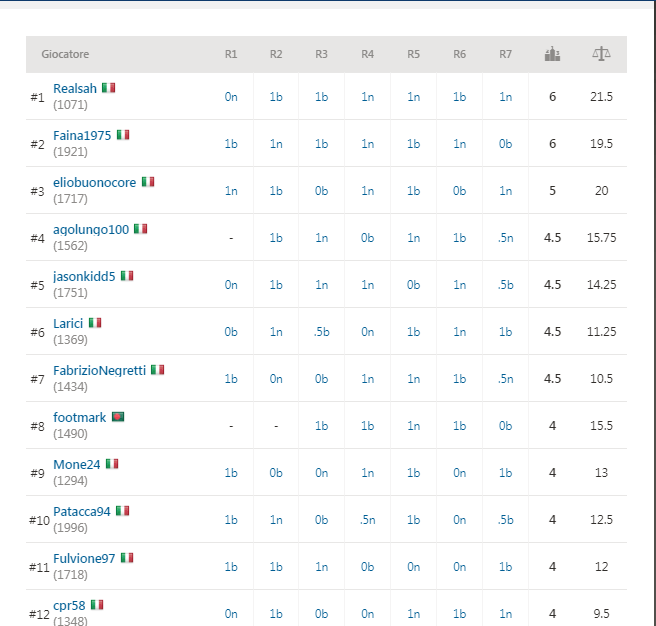Click flag icon next to Mone24
Screen dimensions: 656x626
click(x=112, y=464)
